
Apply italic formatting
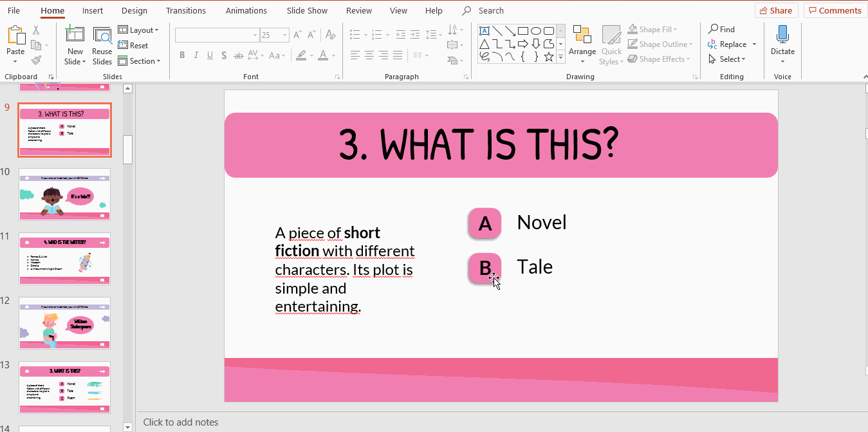(196, 55)
